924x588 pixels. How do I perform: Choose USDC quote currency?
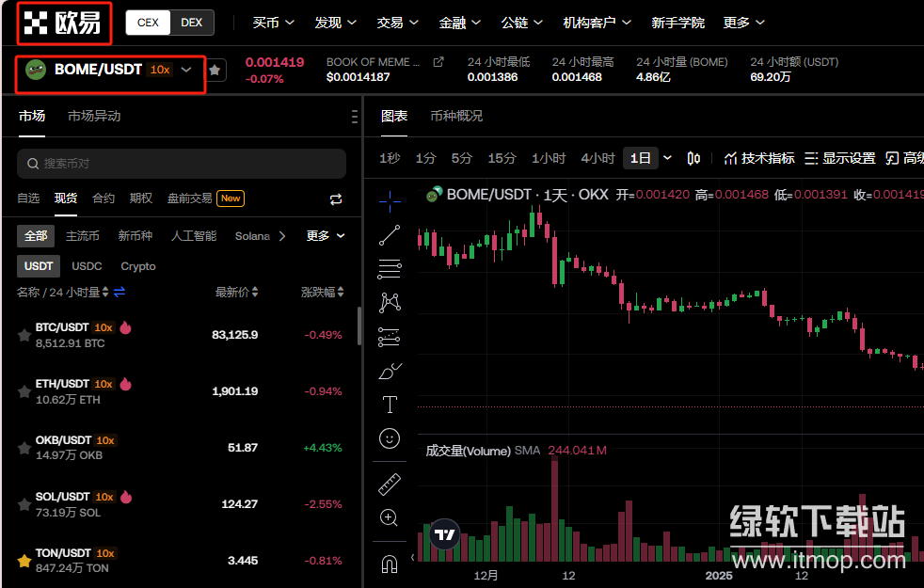(87, 266)
